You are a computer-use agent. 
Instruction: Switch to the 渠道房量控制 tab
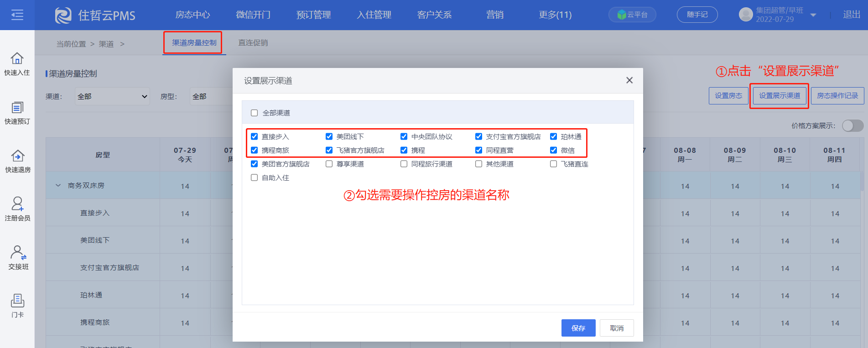(x=194, y=43)
